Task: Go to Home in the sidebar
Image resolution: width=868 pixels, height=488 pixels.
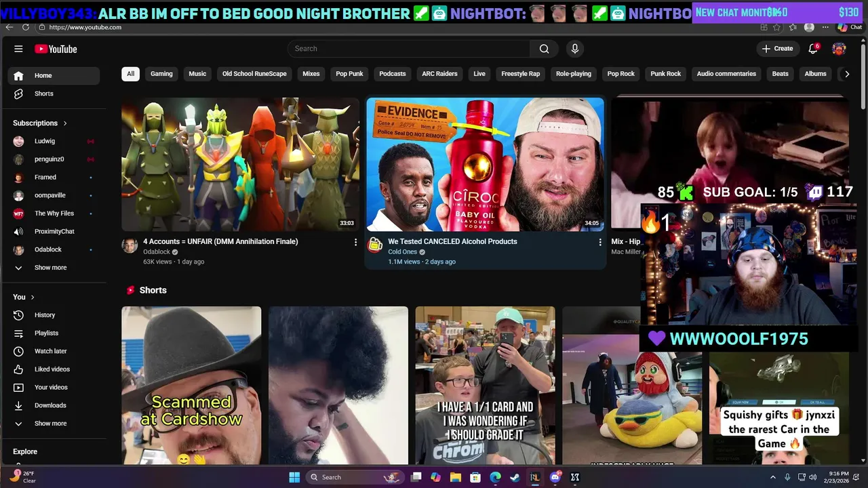Action: 54,76
